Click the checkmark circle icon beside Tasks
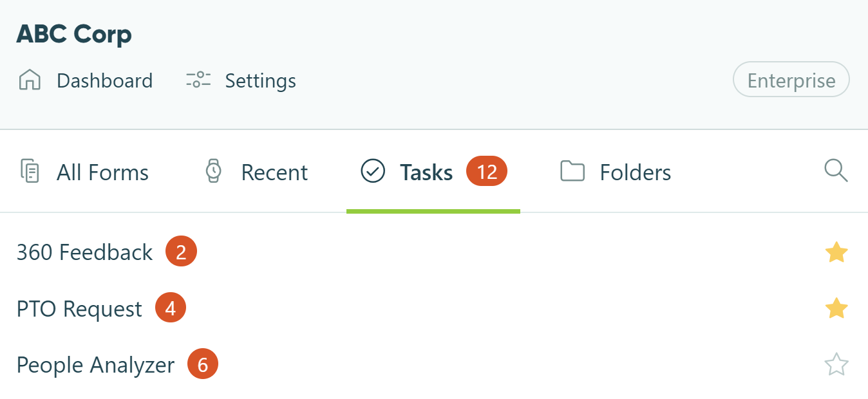868x399 pixels. (x=372, y=171)
